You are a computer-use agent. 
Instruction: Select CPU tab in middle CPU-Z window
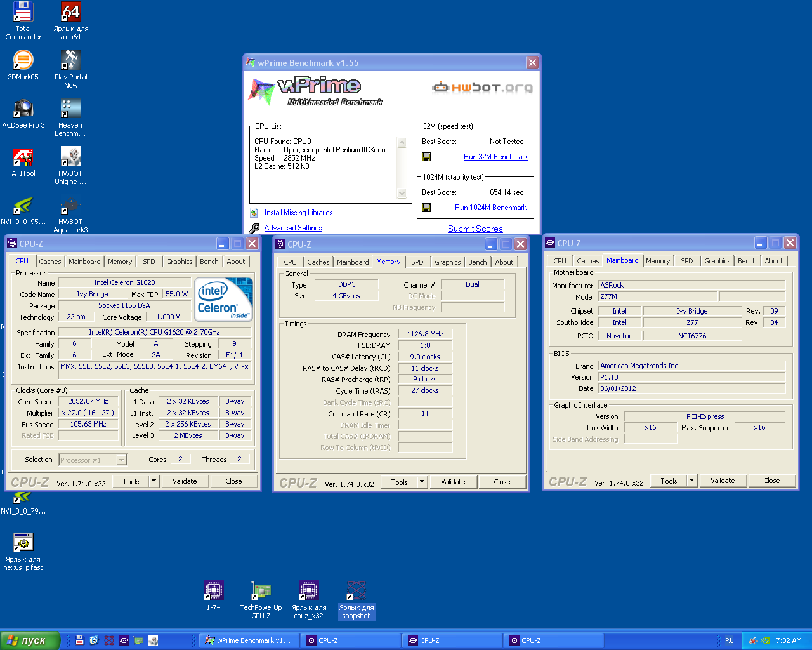pyautogui.click(x=290, y=262)
